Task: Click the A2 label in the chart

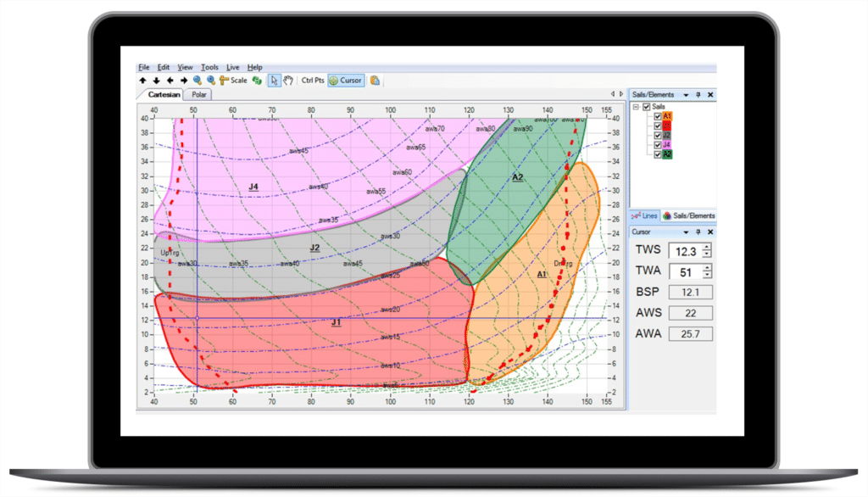Action: pos(518,177)
